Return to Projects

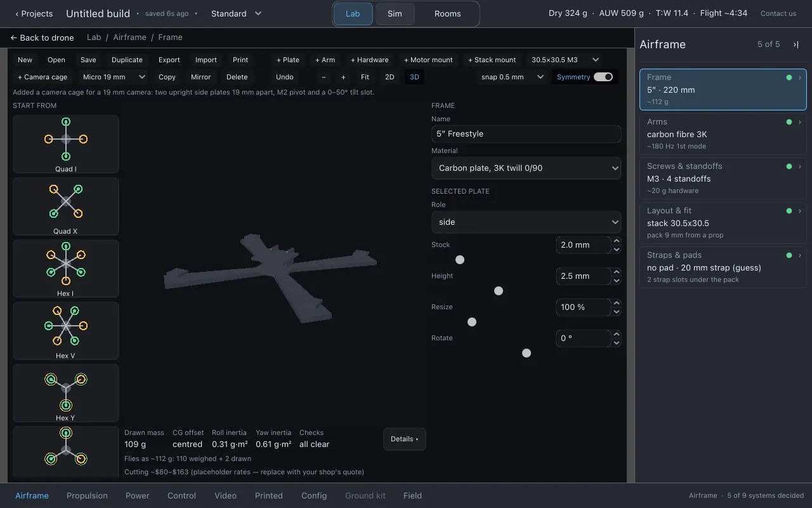pos(34,13)
